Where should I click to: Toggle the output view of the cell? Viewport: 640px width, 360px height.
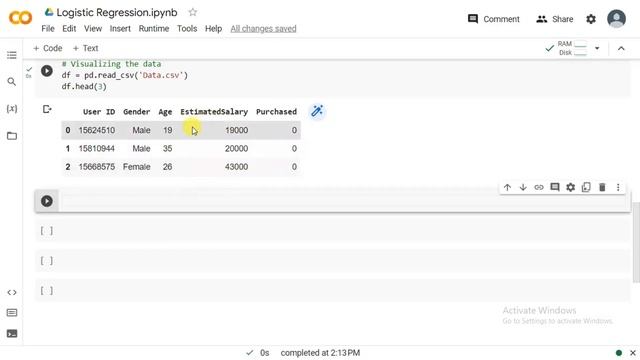point(47,109)
